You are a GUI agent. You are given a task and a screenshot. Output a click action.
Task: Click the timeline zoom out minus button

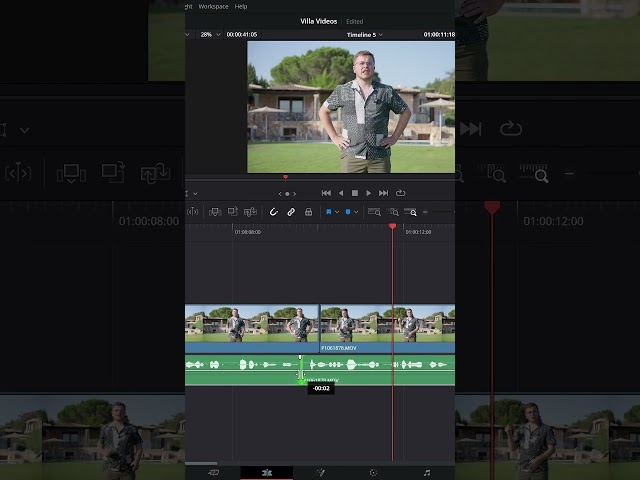[425, 212]
